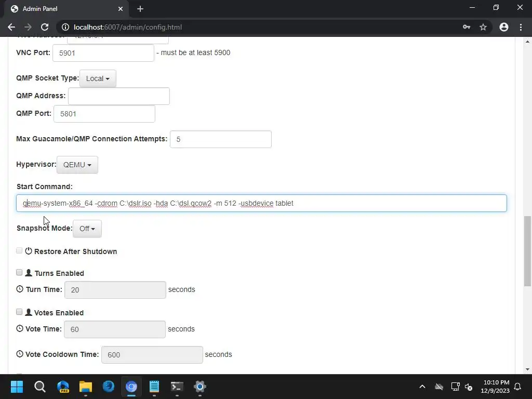Toggle the Restore After Shutdown checkbox
Viewport: 532px width, 399px height.
tap(19, 250)
